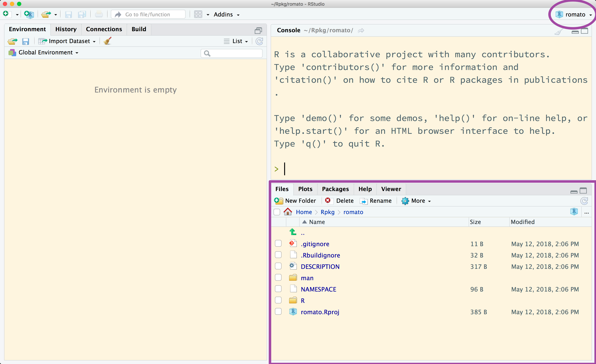This screenshot has width=596, height=364.
Task: Click the New Folder button
Action: click(295, 201)
